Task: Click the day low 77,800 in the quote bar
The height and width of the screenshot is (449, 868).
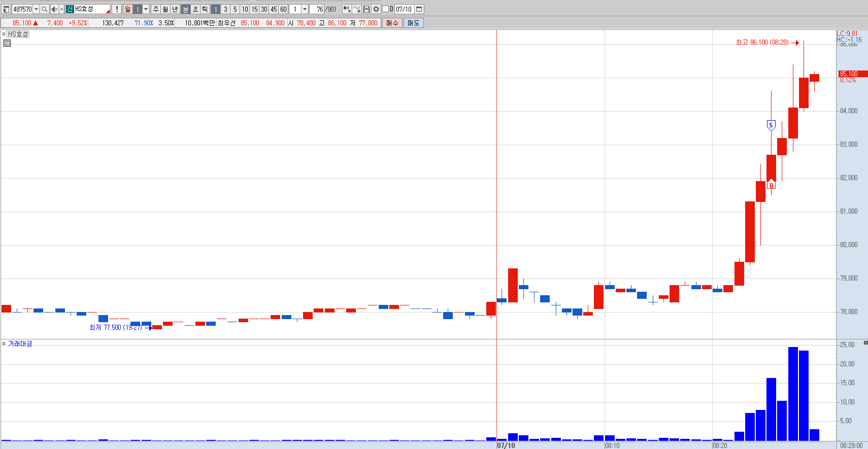Action: (x=368, y=23)
